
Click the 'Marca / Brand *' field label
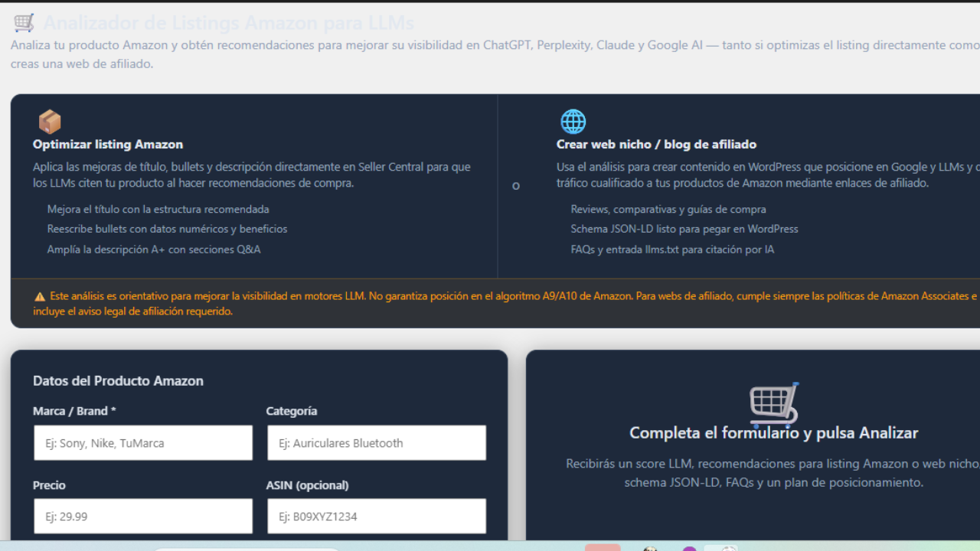[x=74, y=411]
